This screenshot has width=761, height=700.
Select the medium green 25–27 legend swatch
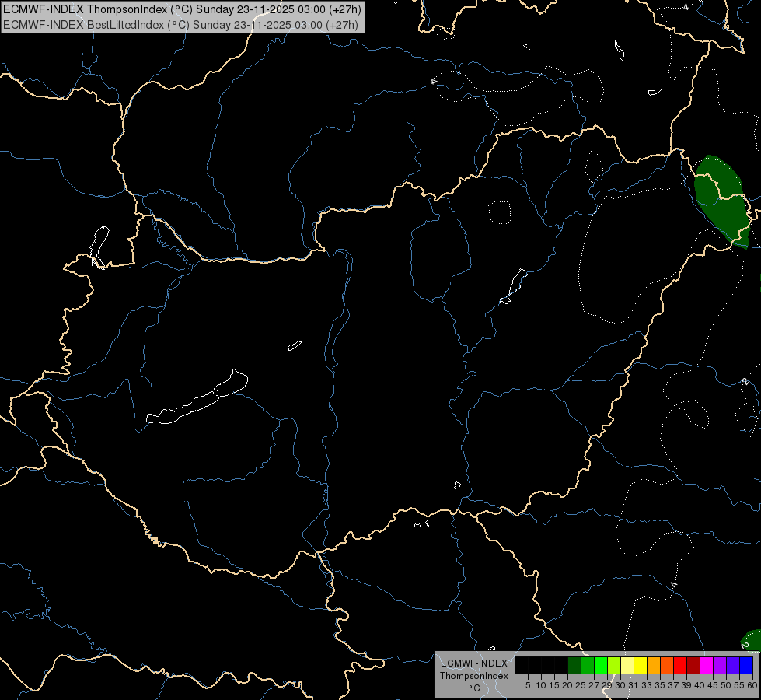point(588,666)
